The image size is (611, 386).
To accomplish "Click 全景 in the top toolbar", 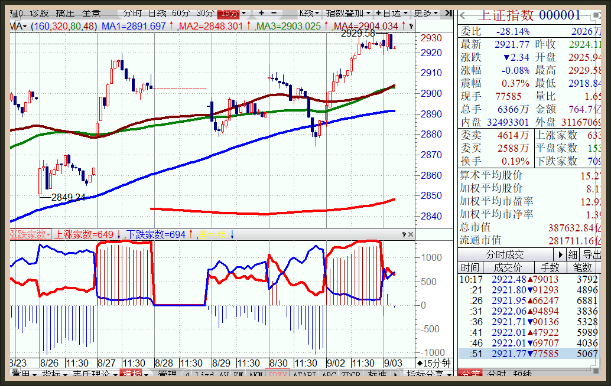I will coord(91,13).
